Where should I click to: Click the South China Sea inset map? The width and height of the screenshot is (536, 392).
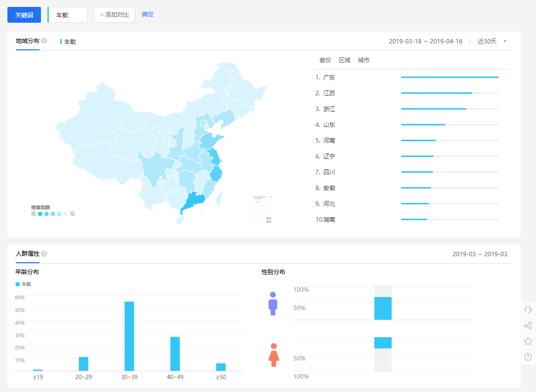point(262,210)
